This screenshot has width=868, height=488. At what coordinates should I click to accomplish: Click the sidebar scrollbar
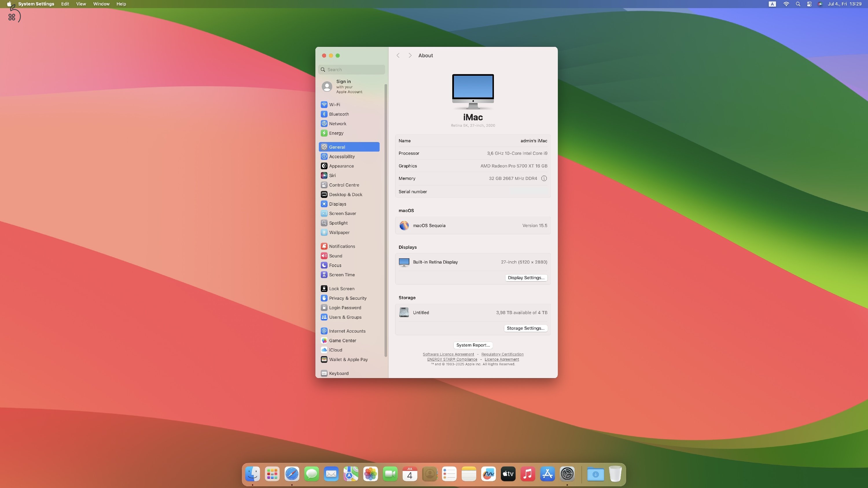[386, 220]
